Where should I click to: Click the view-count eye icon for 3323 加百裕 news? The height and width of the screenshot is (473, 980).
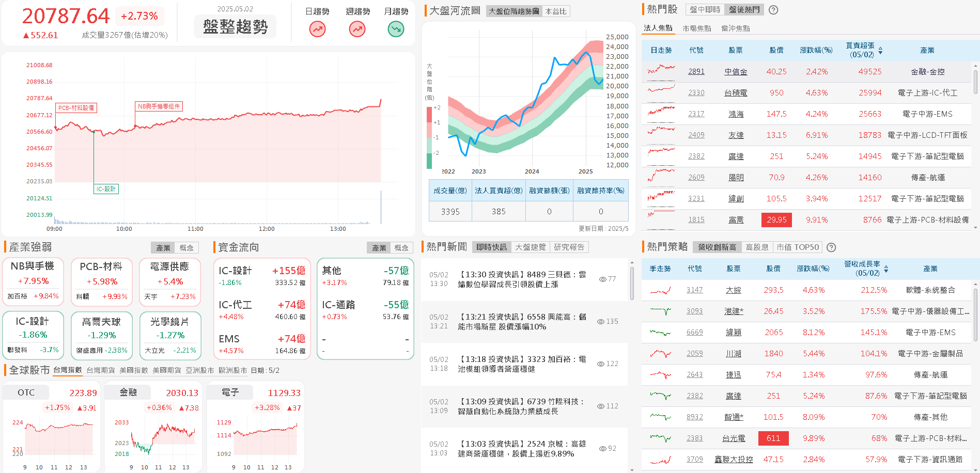click(x=601, y=364)
